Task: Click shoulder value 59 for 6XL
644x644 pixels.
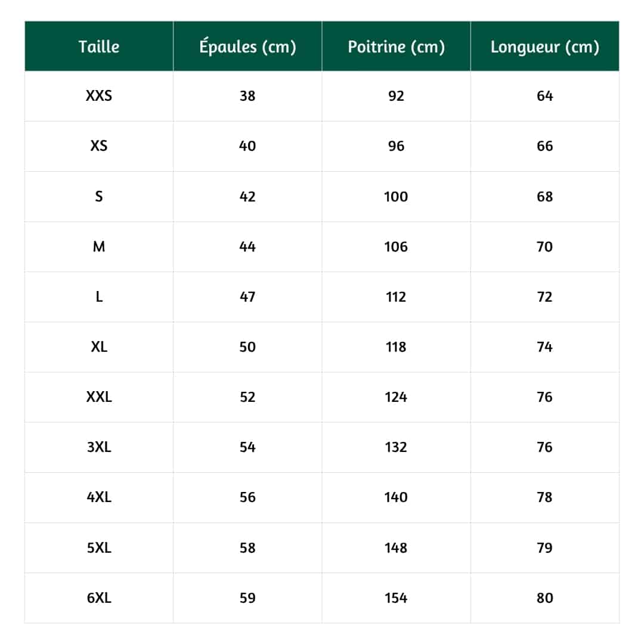Action: pyautogui.click(x=247, y=597)
